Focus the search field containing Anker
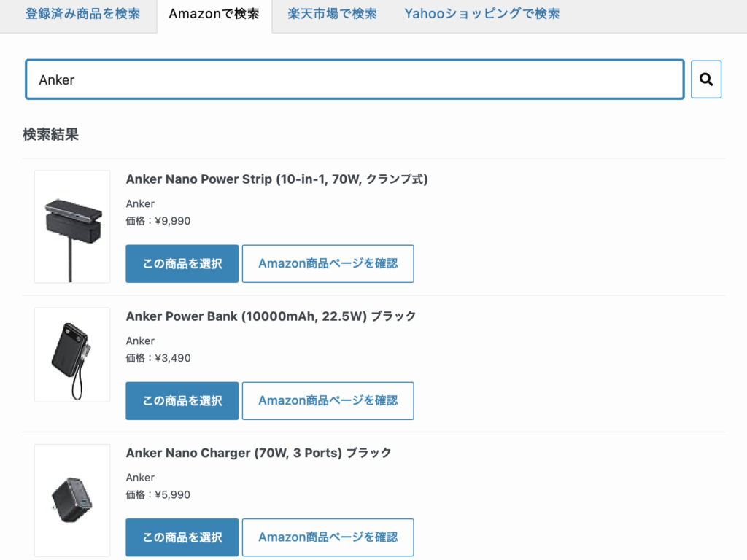Image resolution: width=747 pixels, height=560 pixels. click(x=355, y=79)
